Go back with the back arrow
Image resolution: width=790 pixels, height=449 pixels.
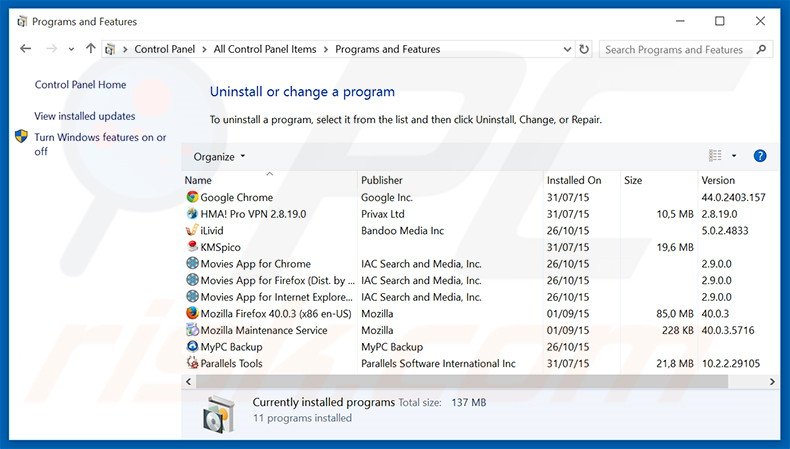[26, 49]
